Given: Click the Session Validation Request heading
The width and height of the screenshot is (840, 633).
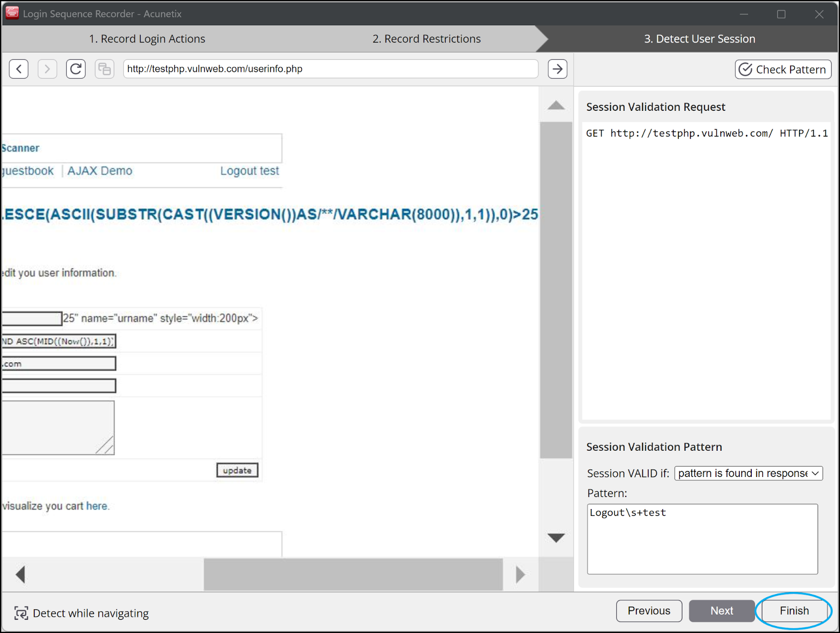Looking at the screenshot, I should (x=656, y=107).
